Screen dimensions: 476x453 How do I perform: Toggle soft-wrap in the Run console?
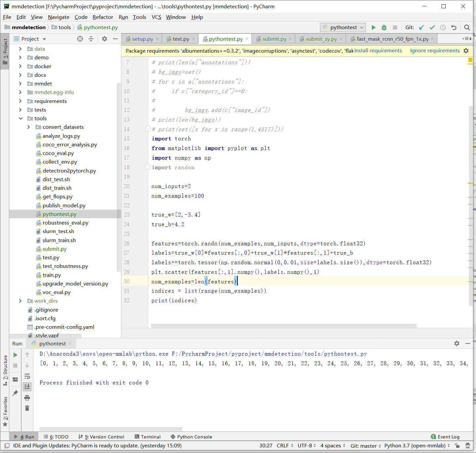pos(27,376)
